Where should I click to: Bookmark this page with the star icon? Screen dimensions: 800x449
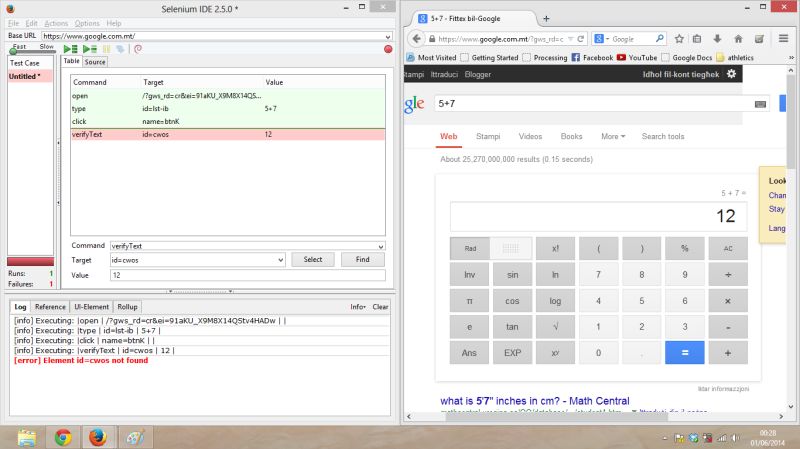tap(679, 39)
